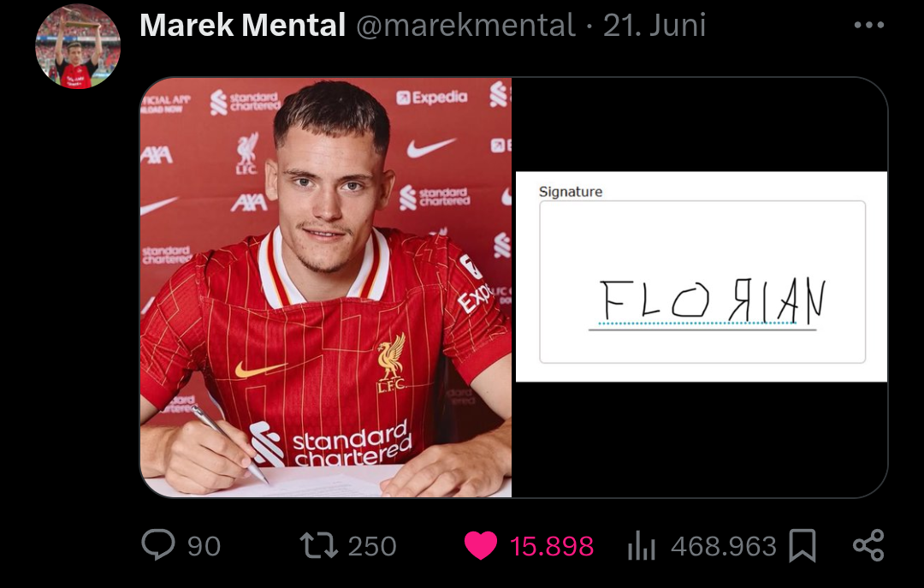Click the tweet date 21. Juni
Screen dimensions: 924x588
[654, 26]
